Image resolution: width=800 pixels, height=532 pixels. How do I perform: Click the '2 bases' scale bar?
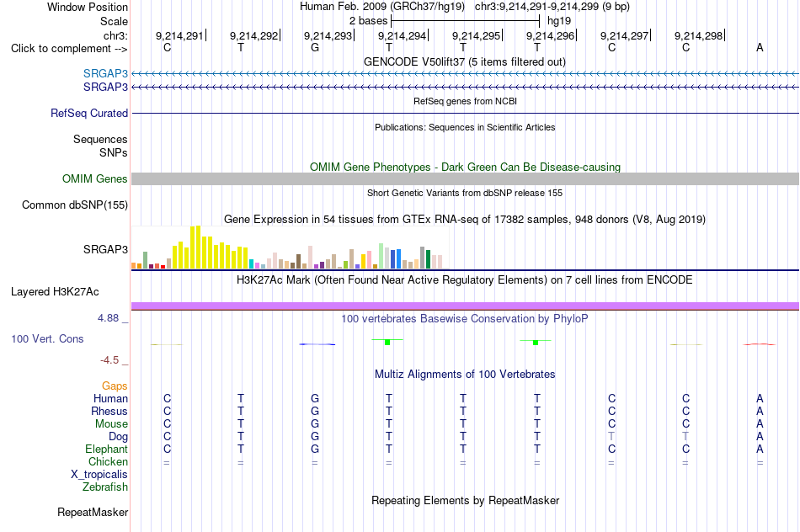coord(465,21)
